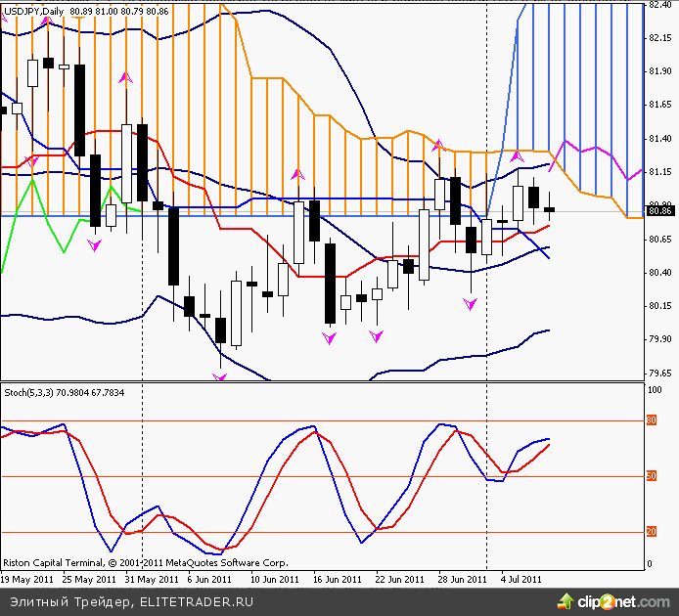Click the magenta up fractal arrow near 16 Jun
The width and height of the screenshot is (679, 616).
pos(298,174)
